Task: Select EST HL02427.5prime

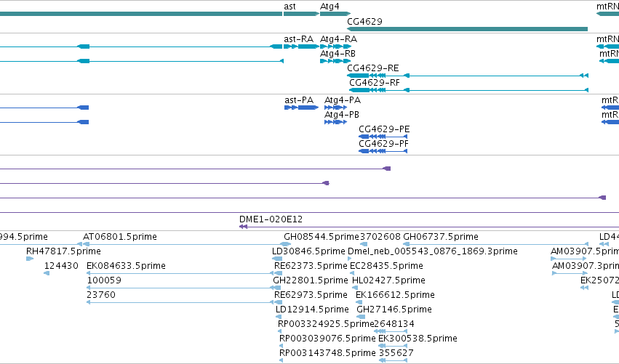Action: (x=389, y=280)
